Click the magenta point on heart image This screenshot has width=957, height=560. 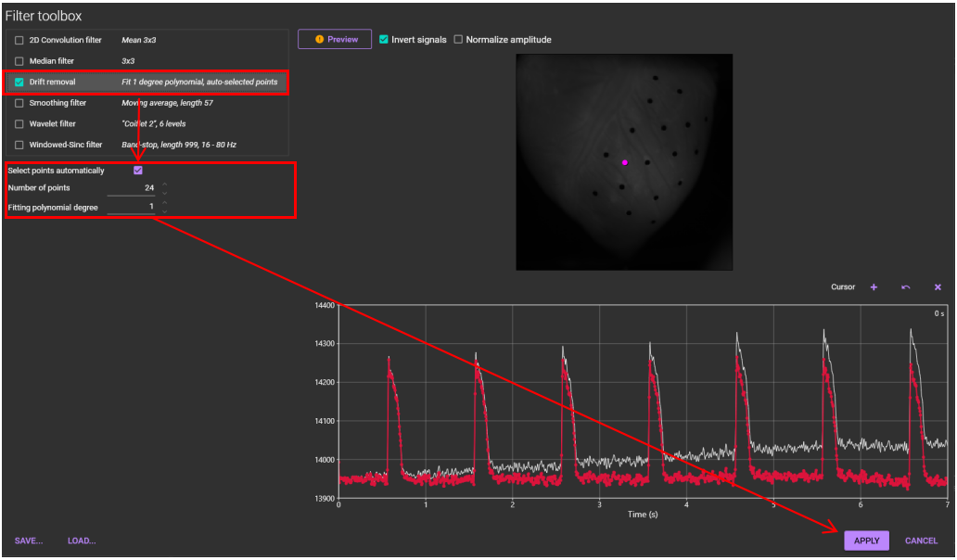point(625,162)
